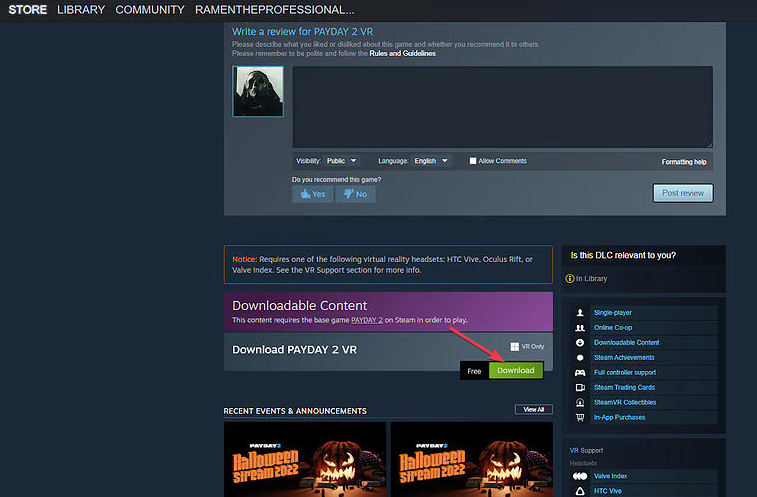Click the 'Download PAYDAY 2 VR' title text
Viewport: 757px width, 497px height.
click(294, 350)
